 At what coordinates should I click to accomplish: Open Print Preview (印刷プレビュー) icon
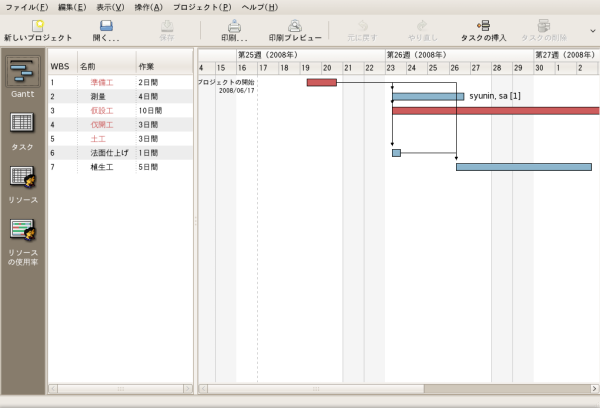pos(295,26)
